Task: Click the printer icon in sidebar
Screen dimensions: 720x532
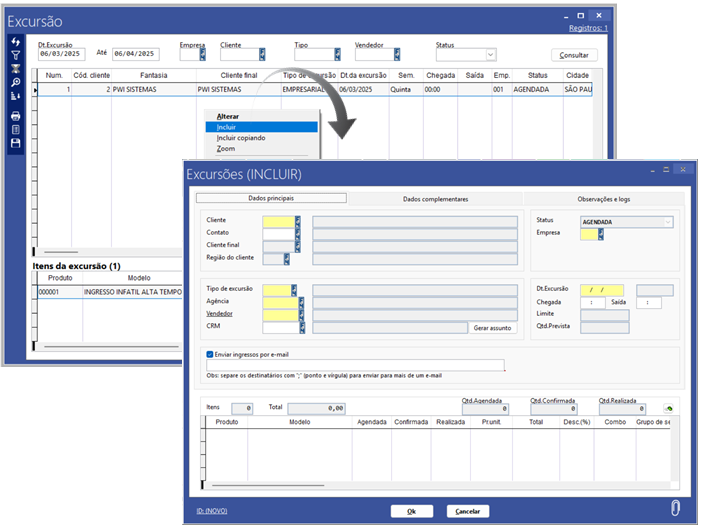Action: (15, 116)
